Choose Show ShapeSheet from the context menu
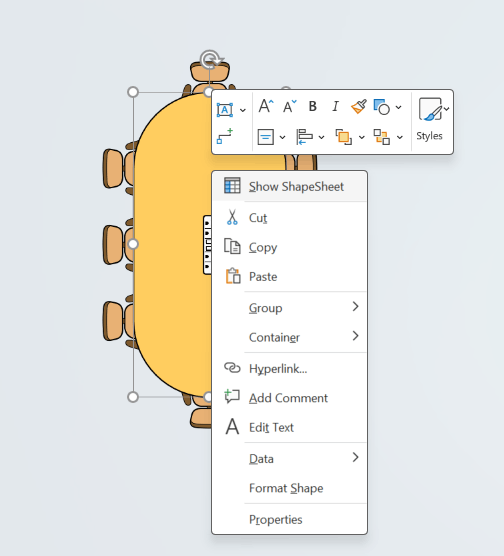Image resolution: width=504 pixels, height=556 pixels. 289,186
